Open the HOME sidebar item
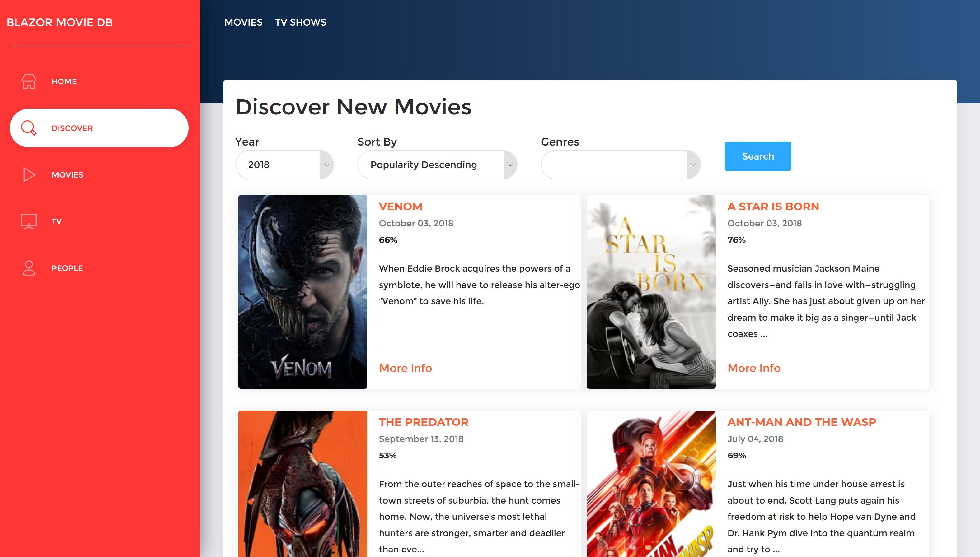980x557 pixels. pos(99,81)
